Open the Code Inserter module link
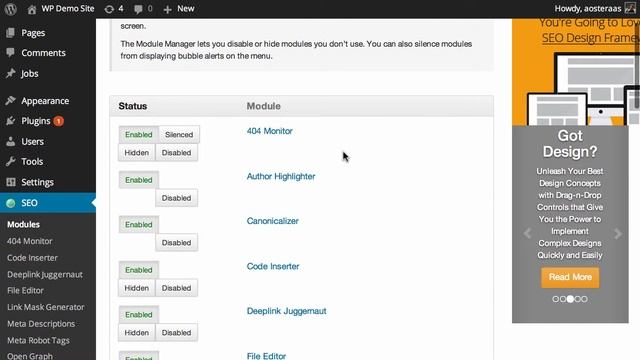 click(x=273, y=266)
